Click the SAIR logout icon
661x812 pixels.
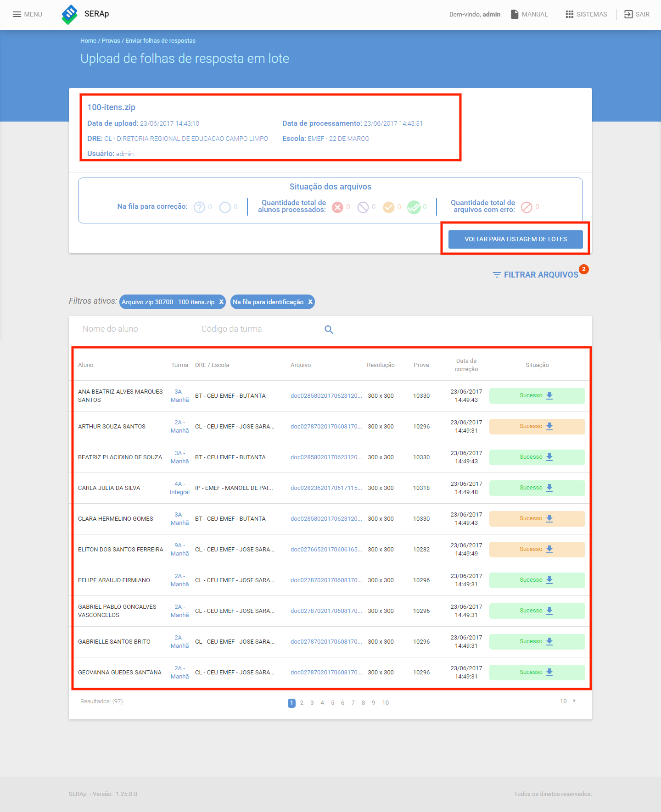pos(628,14)
